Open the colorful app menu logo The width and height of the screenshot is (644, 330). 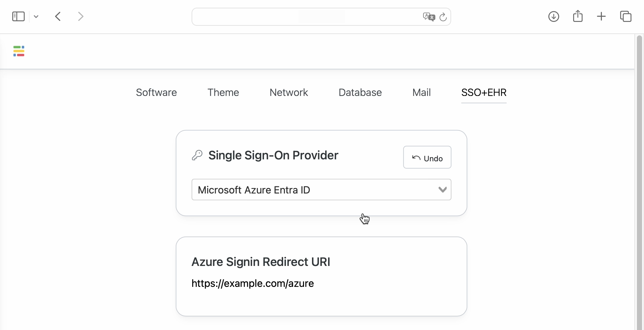[19, 51]
